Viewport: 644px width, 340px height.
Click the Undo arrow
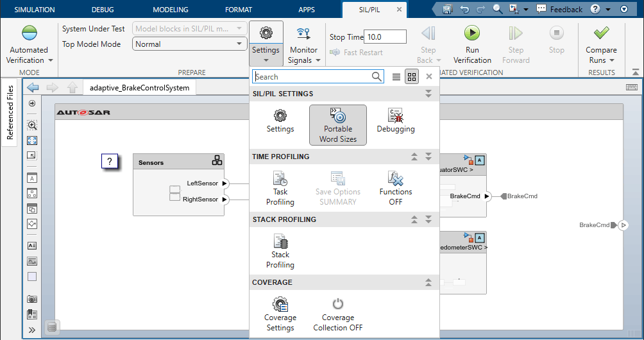(464, 9)
